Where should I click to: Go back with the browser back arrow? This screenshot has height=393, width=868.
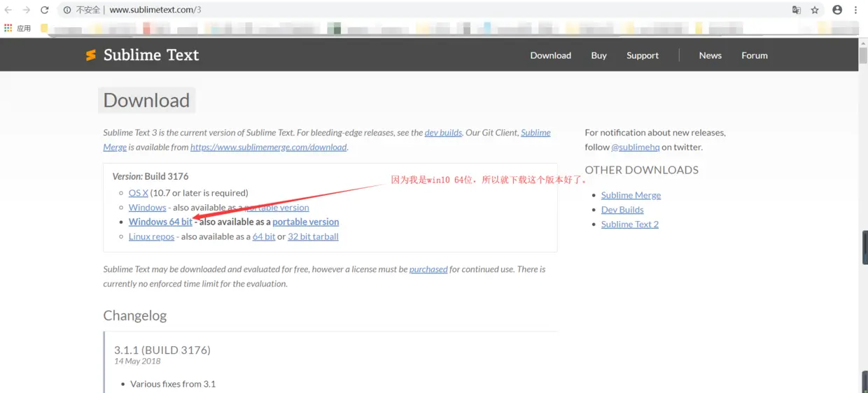click(x=8, y=10)
